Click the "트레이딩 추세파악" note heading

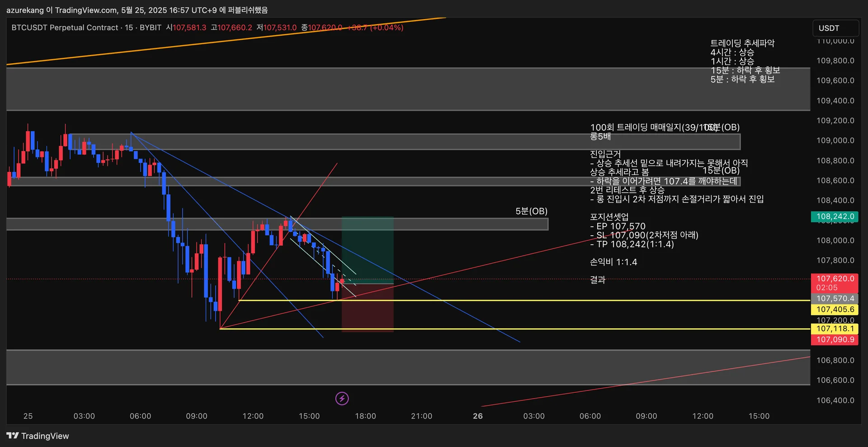(742, 43)
